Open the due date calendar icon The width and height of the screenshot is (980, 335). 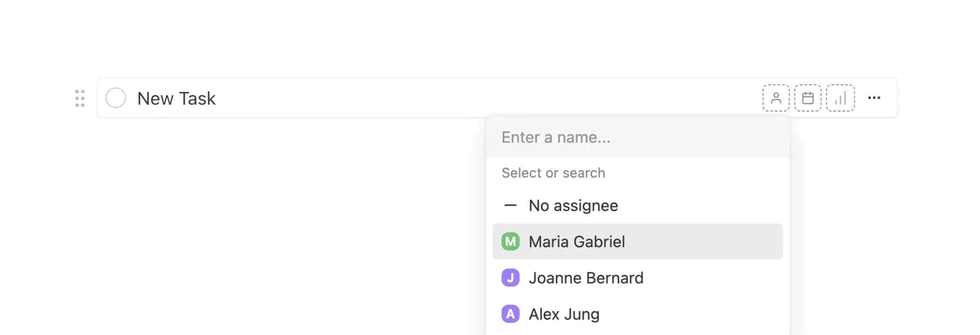coord(808,98)
